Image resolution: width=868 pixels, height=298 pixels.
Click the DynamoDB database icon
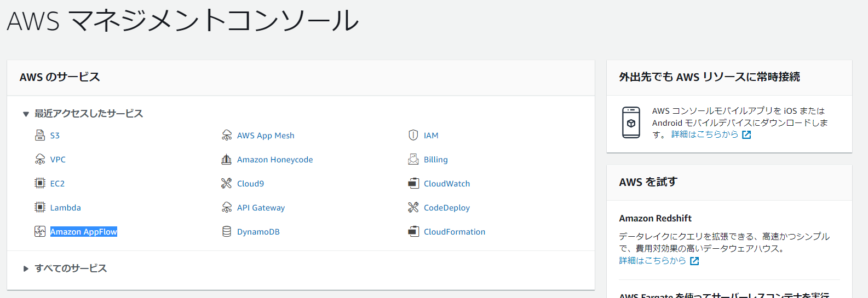click(227, 231)
